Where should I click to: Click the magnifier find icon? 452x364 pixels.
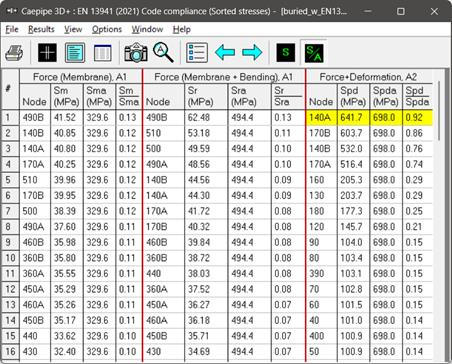pos(163,53)
